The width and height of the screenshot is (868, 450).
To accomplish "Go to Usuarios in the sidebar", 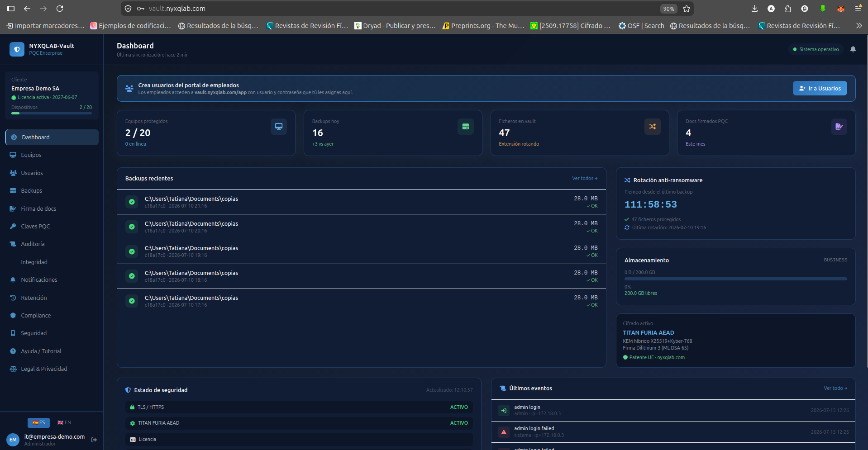I will coord(52,173).
